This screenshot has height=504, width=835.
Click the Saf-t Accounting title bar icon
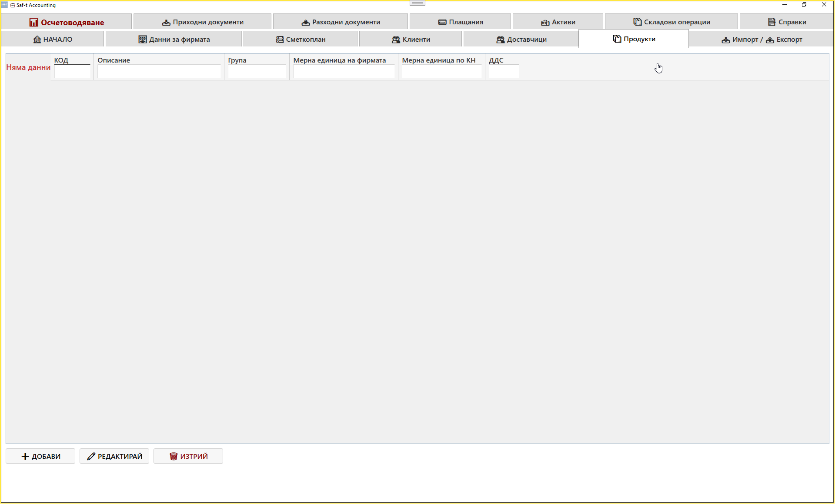4,5
